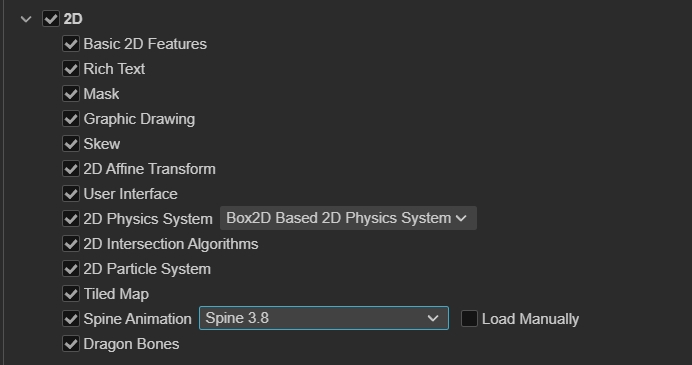692x365 pixels.
Task: Toggle the Skew checkbox
Action: (x=71, y=144)
